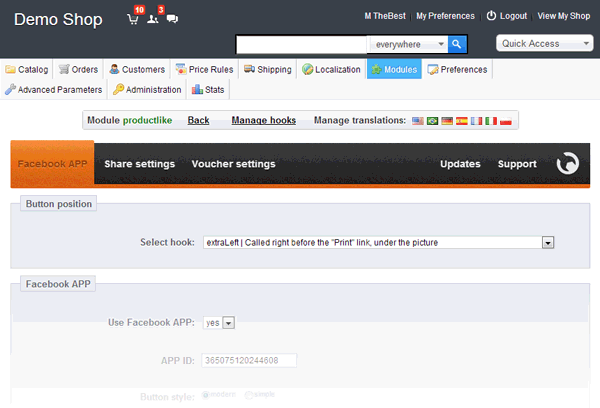Click the Manage hooks link
This screenshot has height=408, width=600.
[263, 120]
